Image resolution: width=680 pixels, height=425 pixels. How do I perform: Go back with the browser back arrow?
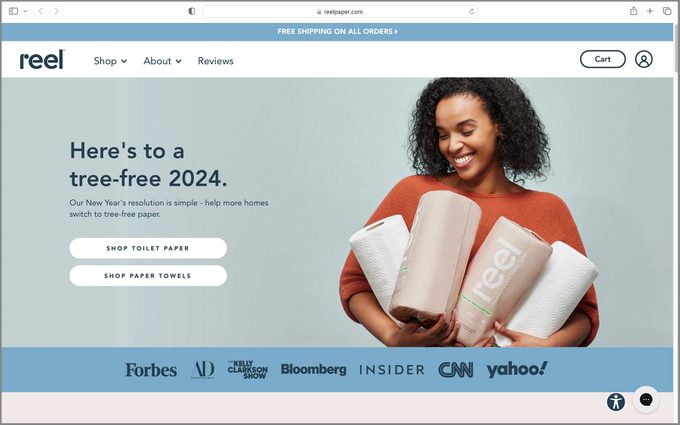[40, 11]
